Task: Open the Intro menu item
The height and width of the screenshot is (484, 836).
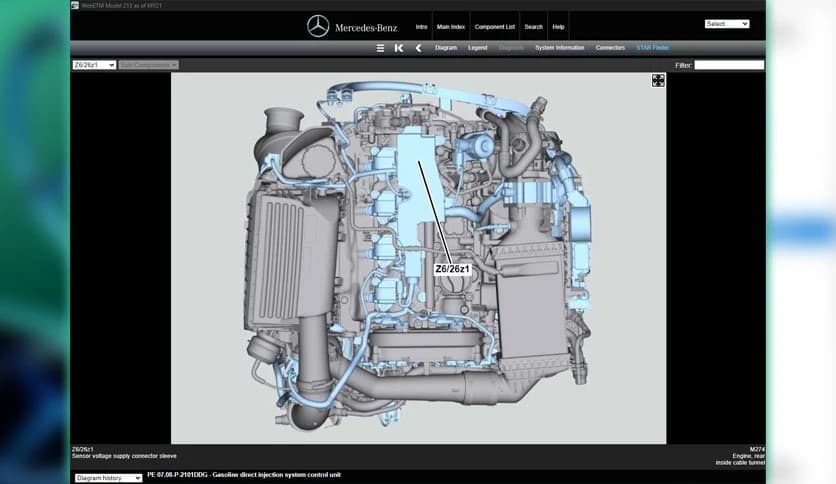Action: coord(421,26)
